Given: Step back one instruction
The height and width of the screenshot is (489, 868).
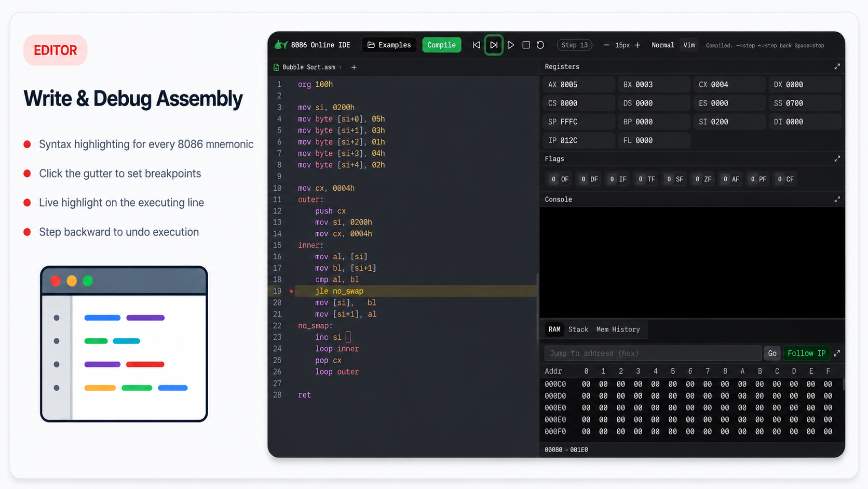Looking at the screenshot, I should [x=477, y=45].
